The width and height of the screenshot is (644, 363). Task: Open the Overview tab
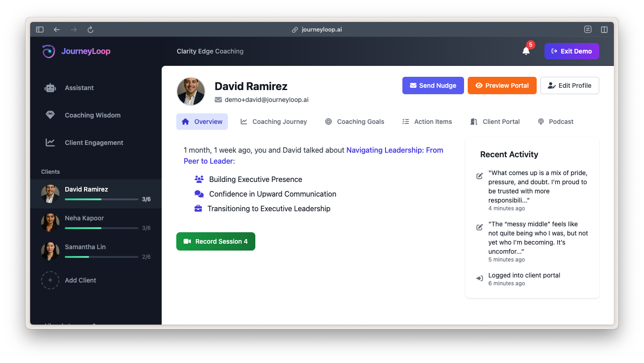pyautogui.click(x=202, y=122)
